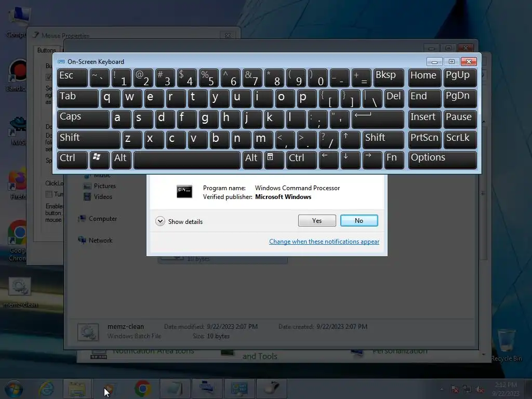532x399 pixels.
Task: Click the Windows Command Processor icon
Action: (x=184, y=191)
